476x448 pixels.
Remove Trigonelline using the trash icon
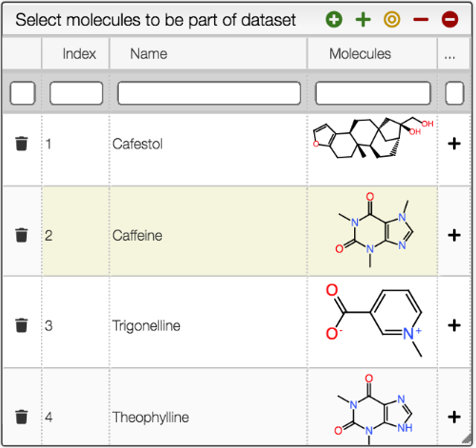point(22,325)
